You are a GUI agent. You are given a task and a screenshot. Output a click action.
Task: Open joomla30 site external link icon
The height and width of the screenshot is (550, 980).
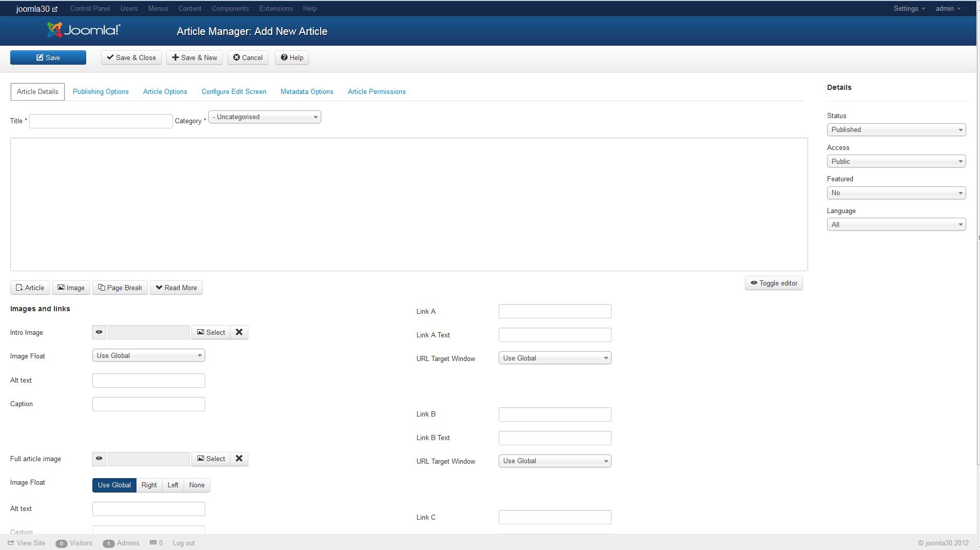(x=55, y=9)
